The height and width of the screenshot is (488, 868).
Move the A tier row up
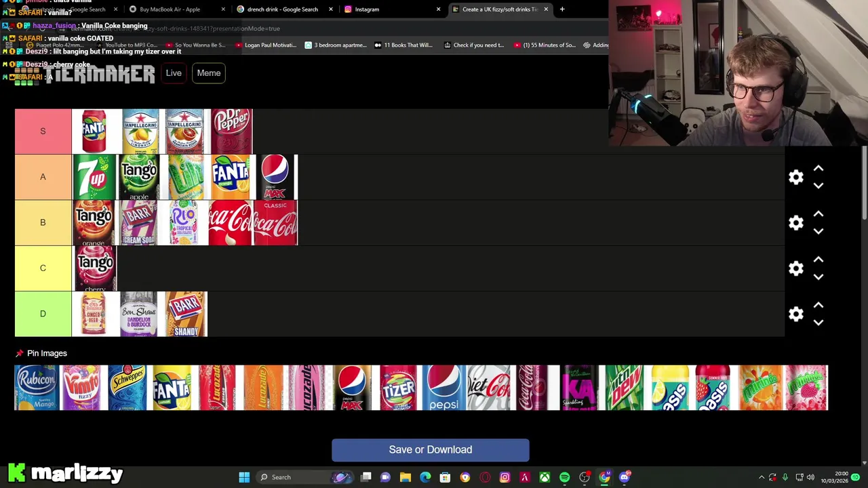818,168
